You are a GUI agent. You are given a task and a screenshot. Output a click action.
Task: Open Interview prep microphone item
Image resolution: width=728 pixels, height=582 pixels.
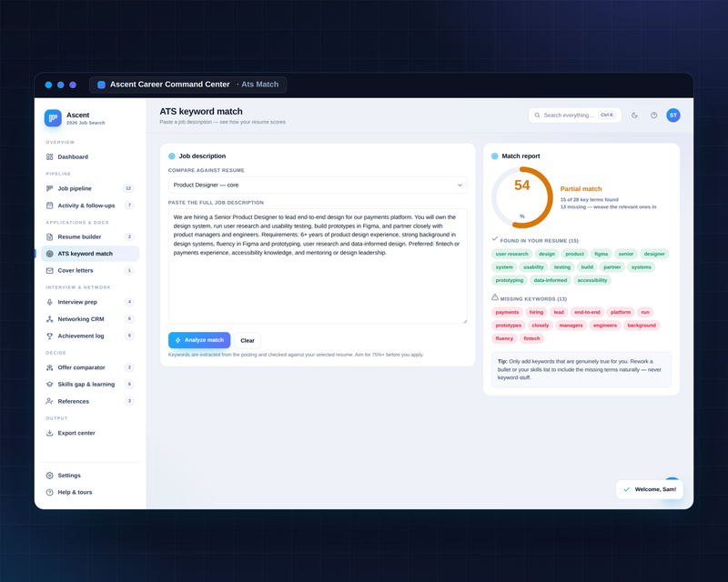click(x=90, y=302)
